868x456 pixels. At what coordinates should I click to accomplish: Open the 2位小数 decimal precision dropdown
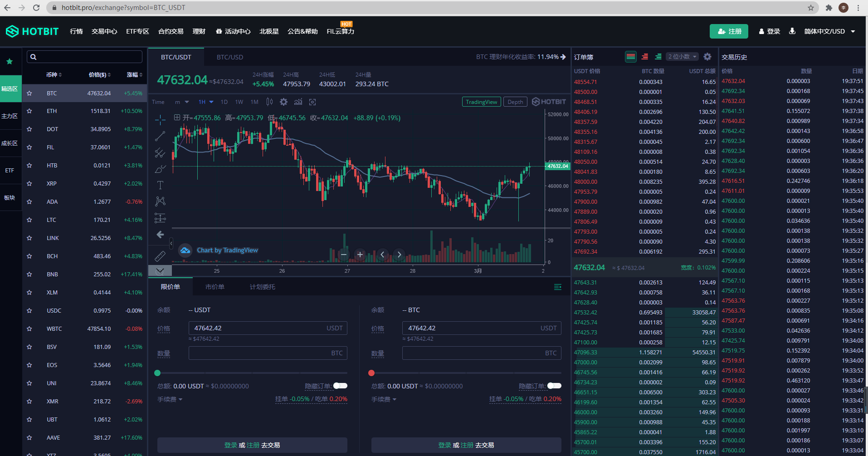pyautogui.click(x=682, y=57)
